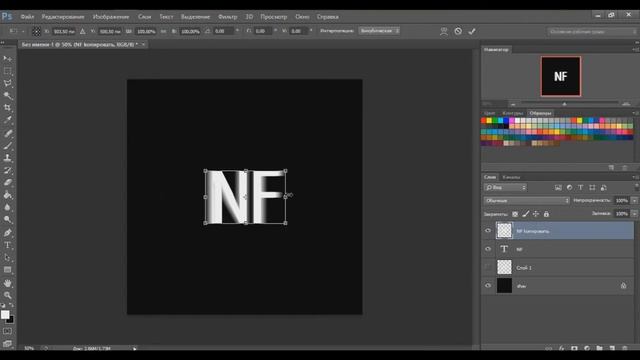Select the Rectangle shape tool
640x360 pixels.
coord(7,270)
